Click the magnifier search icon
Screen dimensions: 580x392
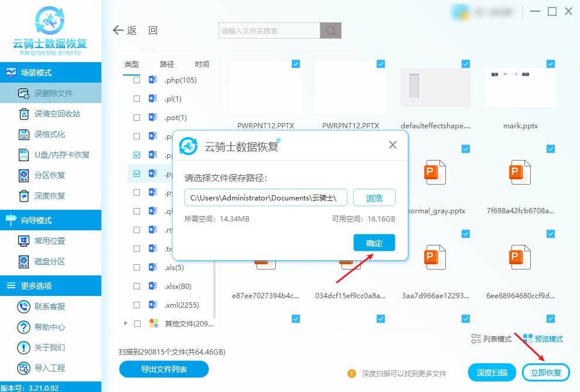330,30
